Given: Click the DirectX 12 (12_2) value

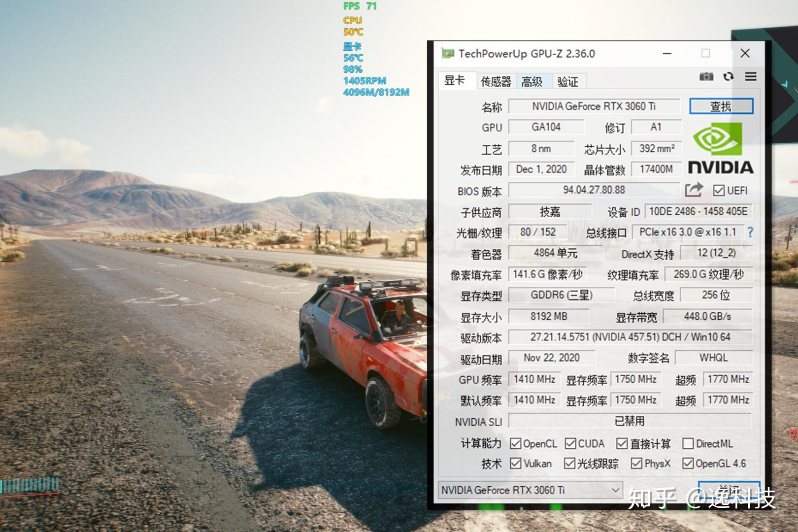Looking at the screenshot, I should tap(717, 253).
